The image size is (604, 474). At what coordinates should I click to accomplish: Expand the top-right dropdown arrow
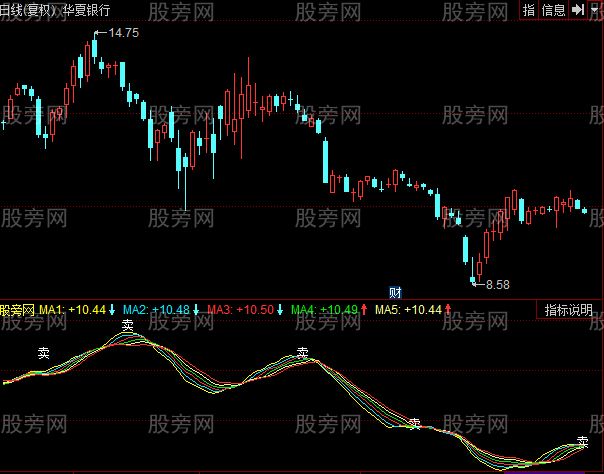pos(595,9)
